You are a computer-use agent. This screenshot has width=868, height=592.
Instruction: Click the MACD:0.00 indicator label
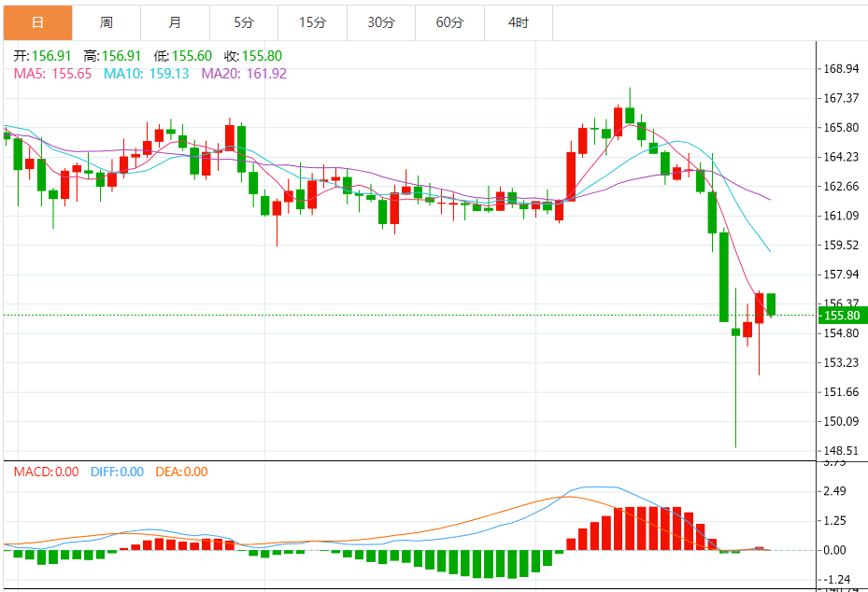point(46,472)
